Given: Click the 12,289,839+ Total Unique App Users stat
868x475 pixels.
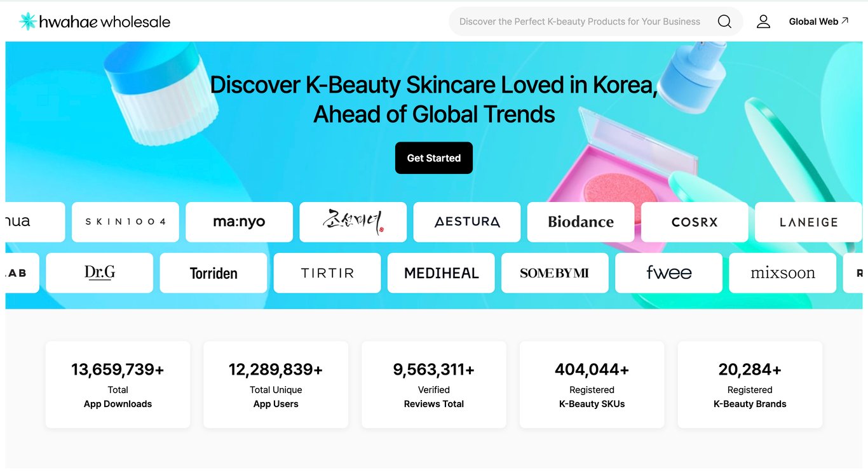Looking at the screenshot, I should 276,385.
